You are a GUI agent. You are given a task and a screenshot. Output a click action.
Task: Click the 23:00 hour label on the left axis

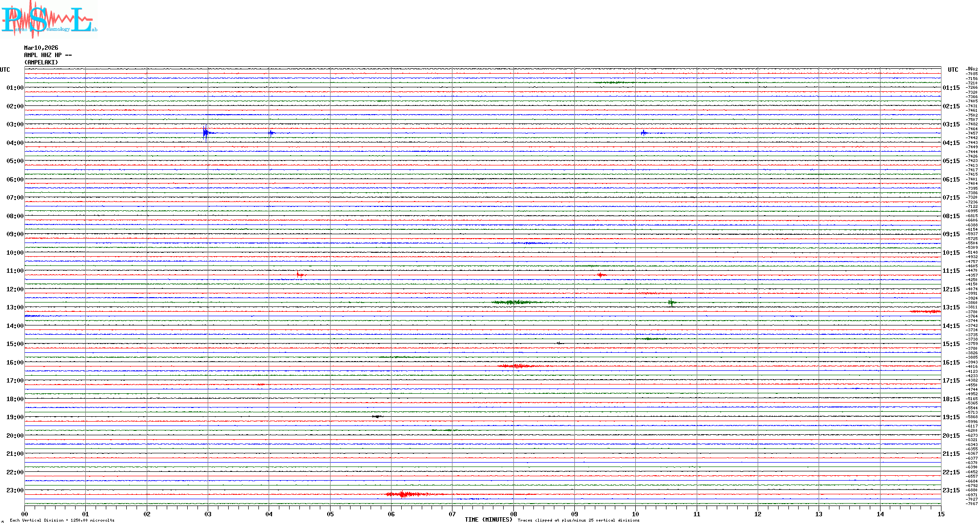pos(15,490)
